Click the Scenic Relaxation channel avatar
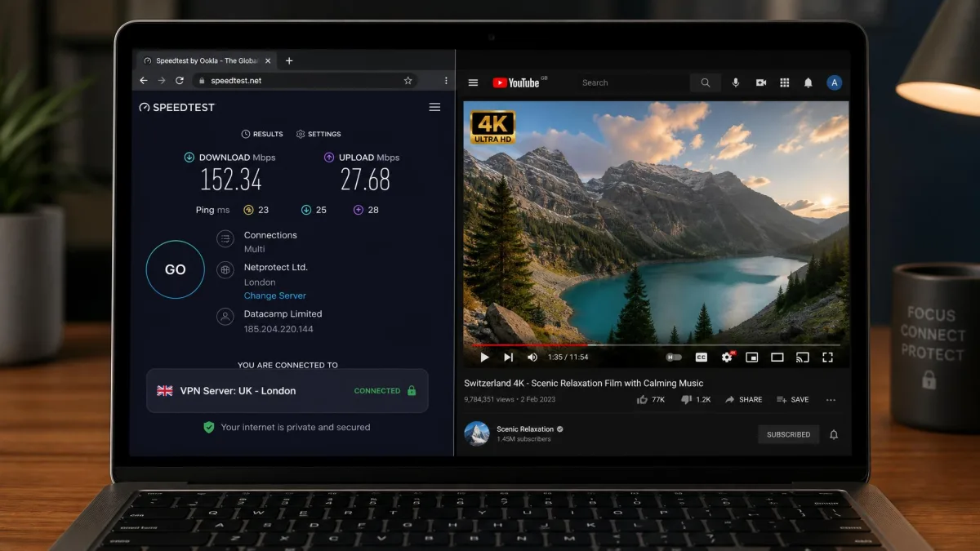 pyautogui.click(x=477, y=433)
